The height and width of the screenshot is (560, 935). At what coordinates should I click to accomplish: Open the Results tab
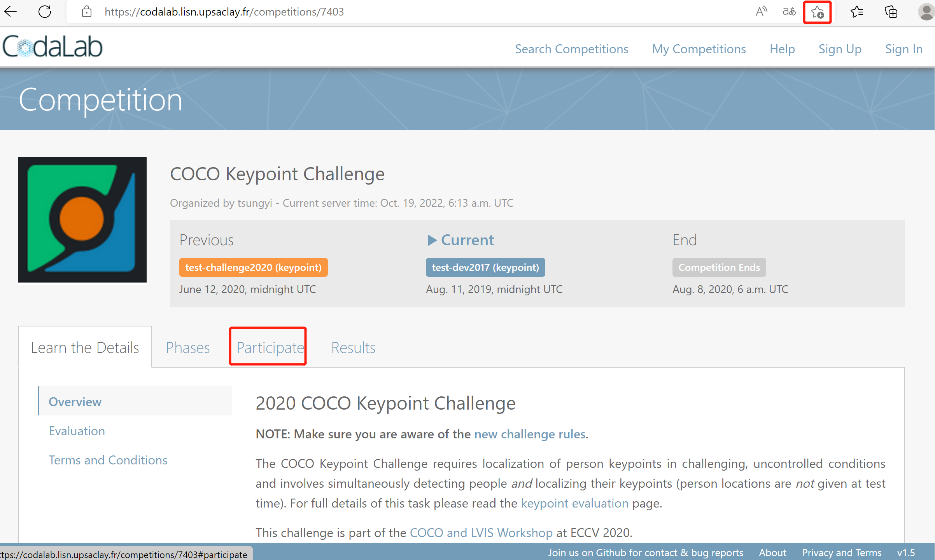[x=353, y=347]
